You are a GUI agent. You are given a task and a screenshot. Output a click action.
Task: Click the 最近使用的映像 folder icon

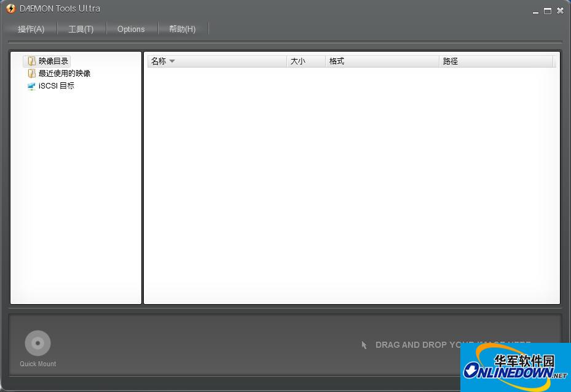point(32,74)
